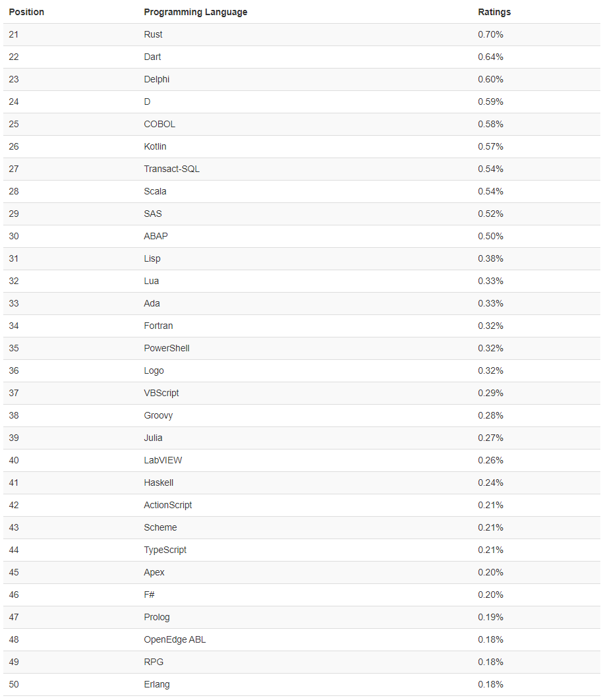Select the Rust language cell

tap(153, 34)
